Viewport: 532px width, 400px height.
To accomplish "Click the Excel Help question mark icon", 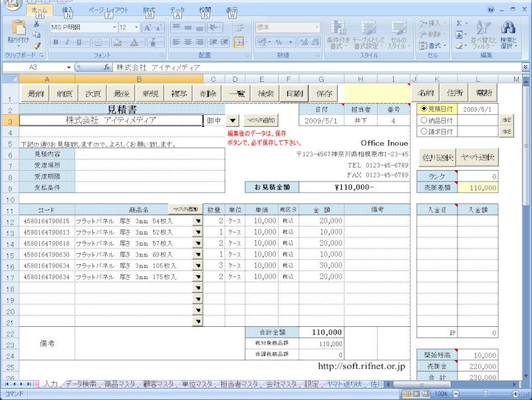I will tap(491, 9).
